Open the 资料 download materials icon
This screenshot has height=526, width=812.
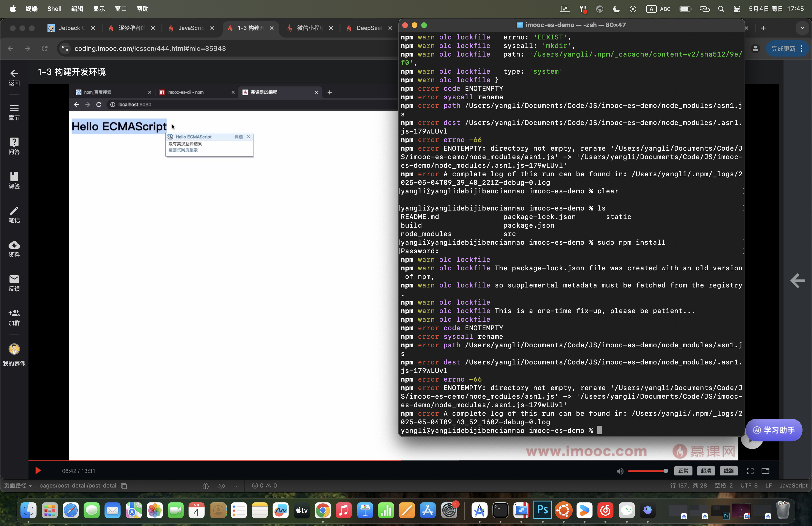(14, 249)
